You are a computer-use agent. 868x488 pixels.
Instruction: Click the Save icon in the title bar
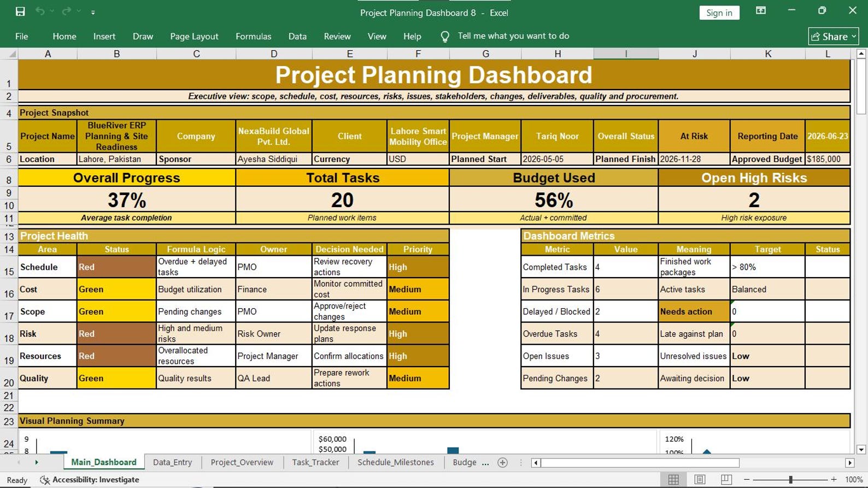[x=20, y=11]
